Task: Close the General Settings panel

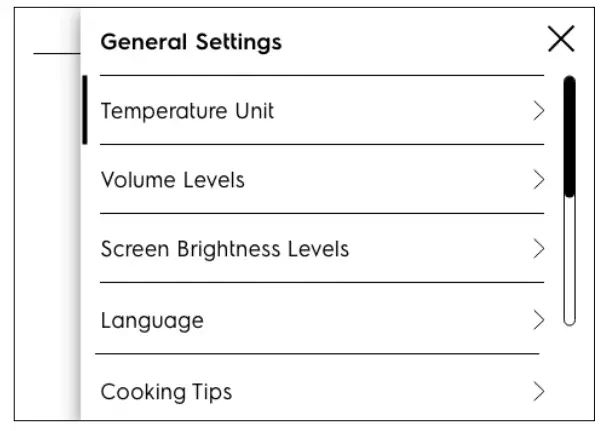Action: tap(561, 40)
